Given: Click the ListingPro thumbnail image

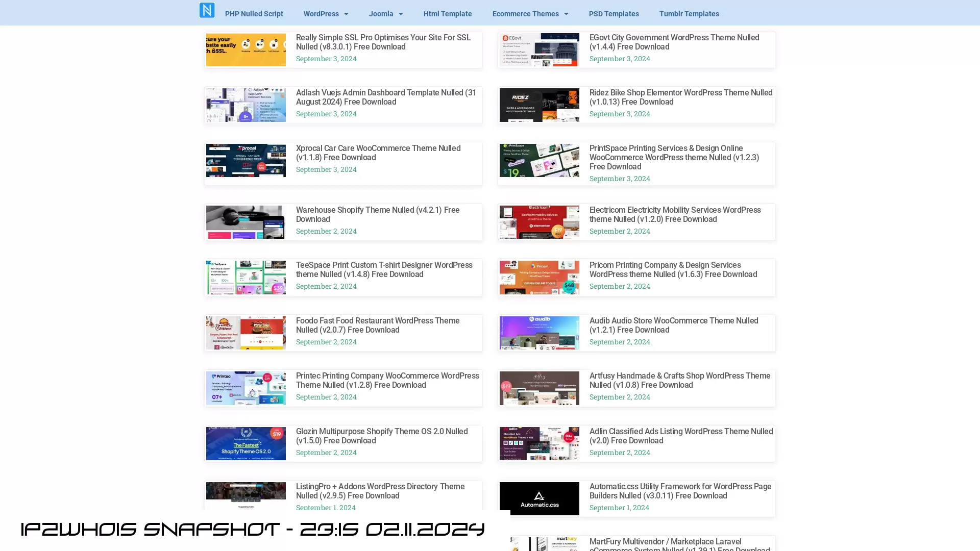Looking at the screenshot, I should pyautogui.click(x=246, y=496).
